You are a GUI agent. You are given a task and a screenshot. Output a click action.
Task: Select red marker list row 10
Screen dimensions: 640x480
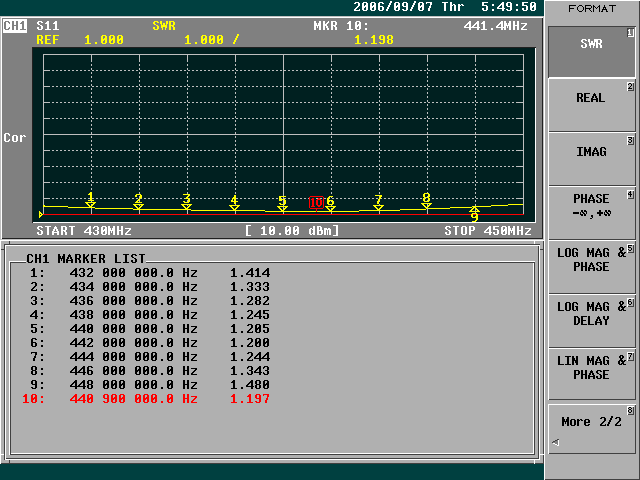click(x=146, y=399)
